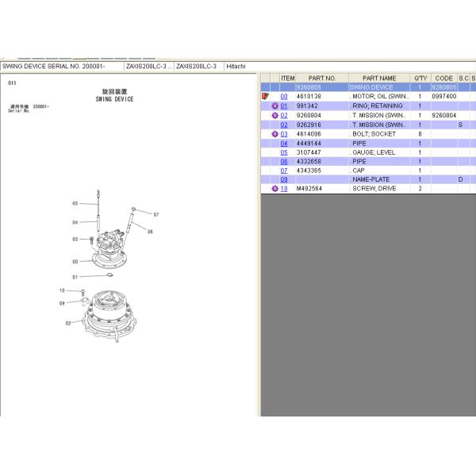The image size is (476, 476).
Task: Click the Q'TY column header
Action: [x=420, y=78]
